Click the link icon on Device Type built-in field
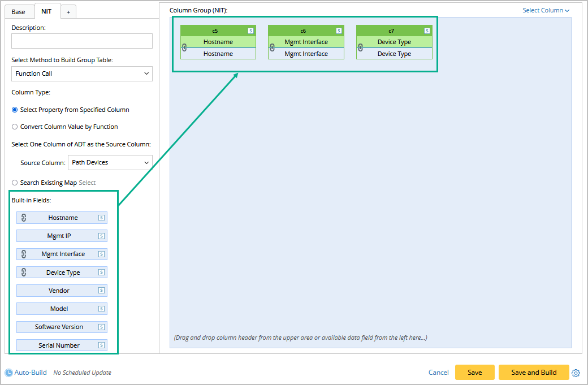This screenshot has width=588, height=385. [x=24, y=272]
